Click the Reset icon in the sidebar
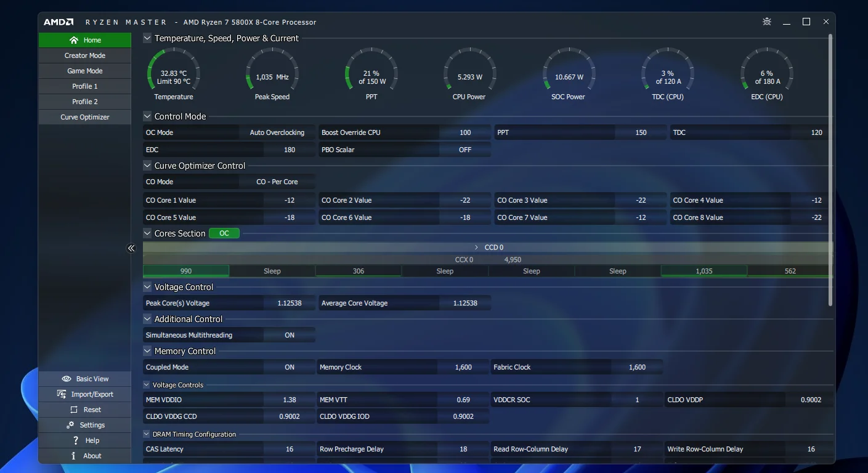Screen dimensions: 868x473 pyautogui.click(x=74, y=410)
